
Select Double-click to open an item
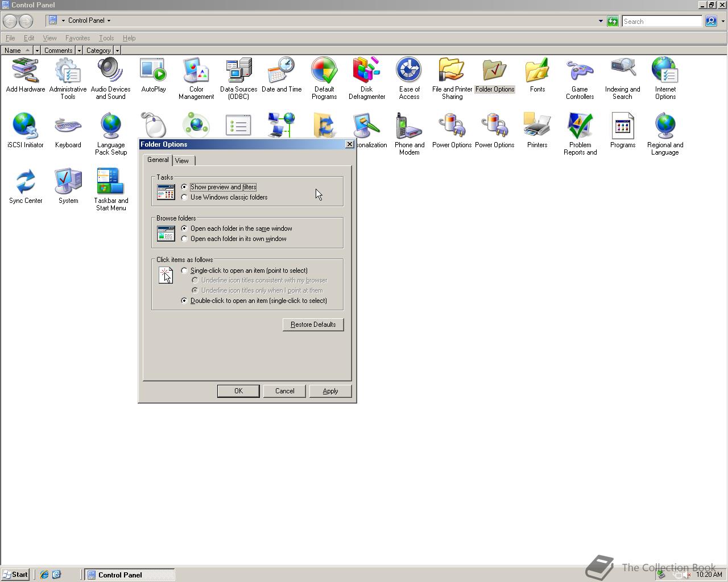[254, 301]
